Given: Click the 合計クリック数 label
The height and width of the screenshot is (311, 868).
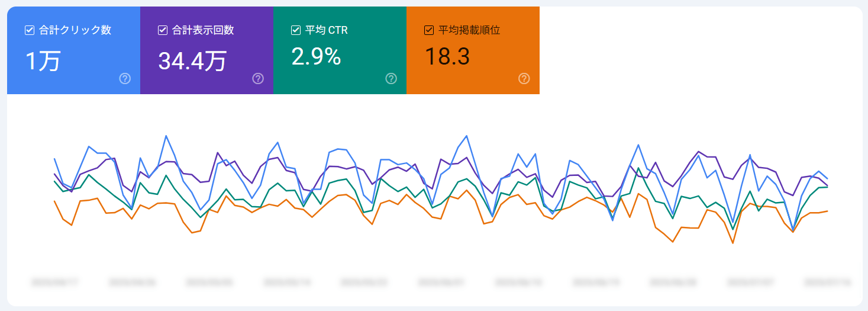Looking at the screenshot, I should tap(75, 30).
